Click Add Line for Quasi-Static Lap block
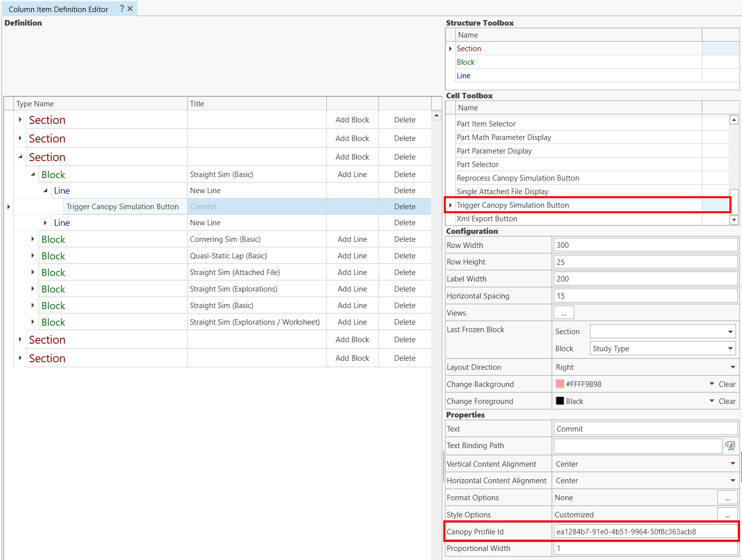Viewport: 742px width, 560px height. 352,256
